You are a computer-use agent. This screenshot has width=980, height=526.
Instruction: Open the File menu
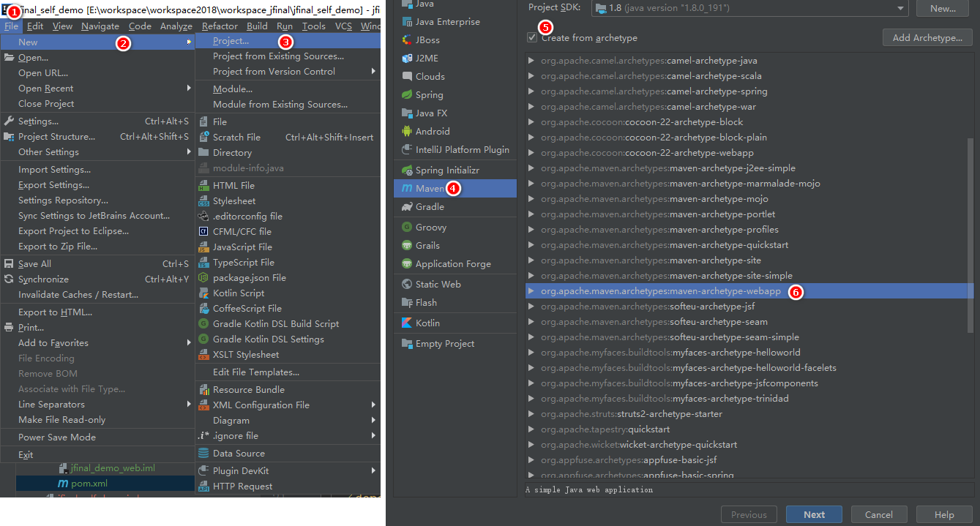click(11, 26)
